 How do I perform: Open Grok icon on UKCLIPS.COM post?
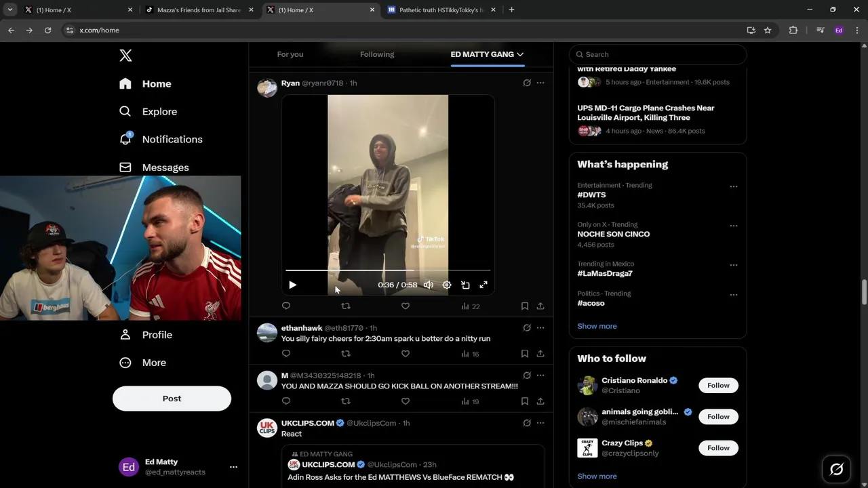point(527,423)
